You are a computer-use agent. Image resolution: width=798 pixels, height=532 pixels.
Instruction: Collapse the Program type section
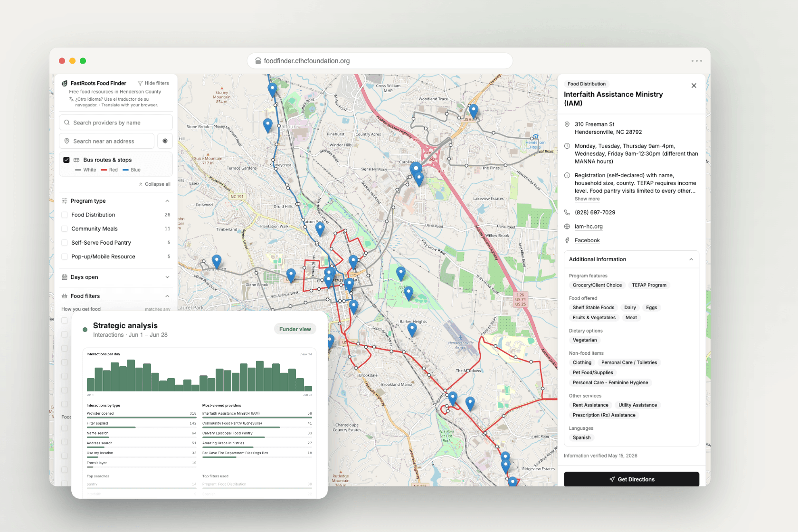pos(167,201)
